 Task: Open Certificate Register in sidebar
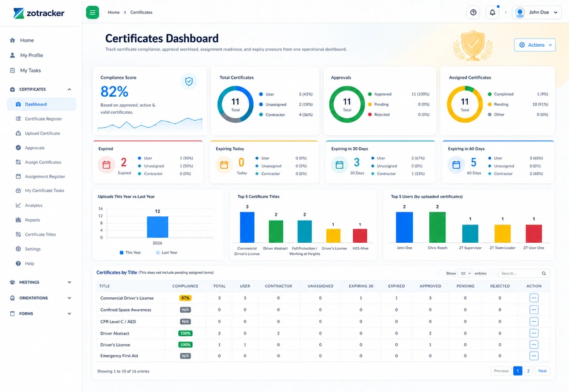click(43, 119)
